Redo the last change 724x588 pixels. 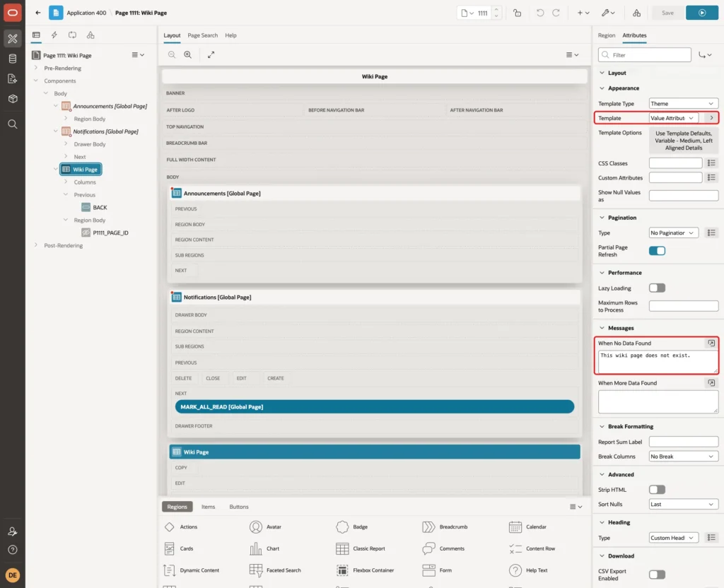(556, 13)
